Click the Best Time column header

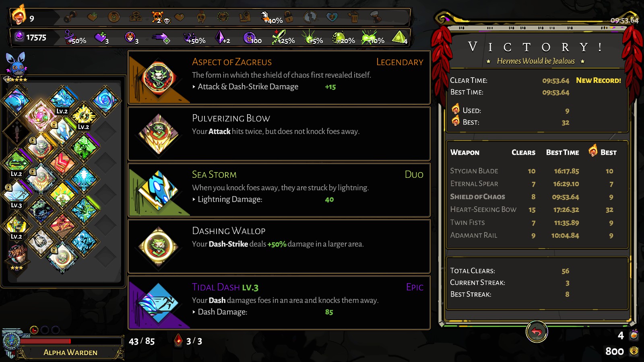tap(562, 152)
